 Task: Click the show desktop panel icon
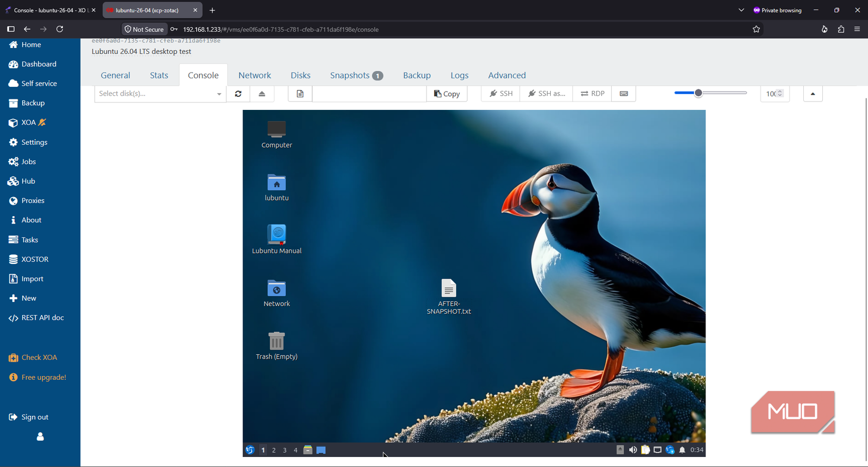321,450
